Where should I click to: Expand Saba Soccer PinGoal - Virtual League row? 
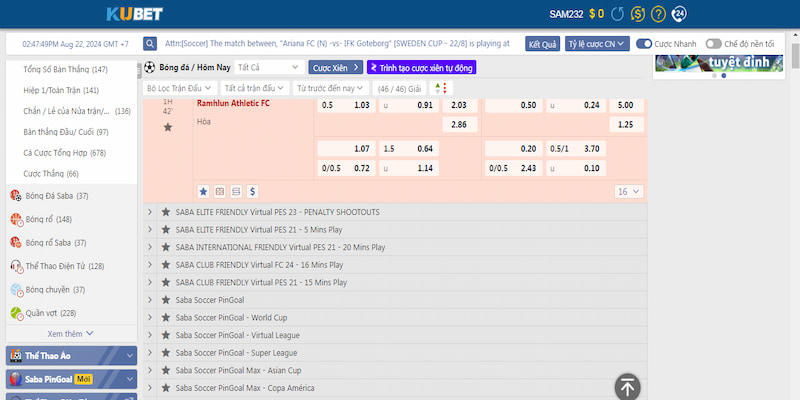click(149, 335)
